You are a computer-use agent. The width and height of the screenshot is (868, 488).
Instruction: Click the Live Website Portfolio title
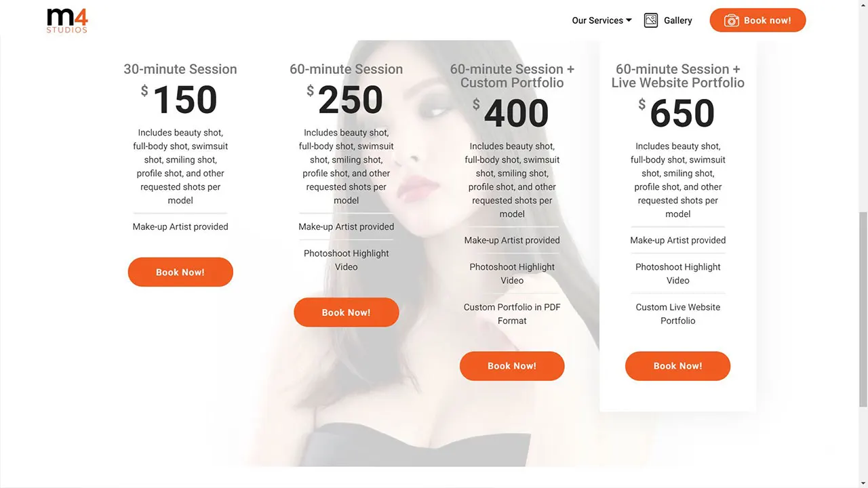(x=677, y=76)
